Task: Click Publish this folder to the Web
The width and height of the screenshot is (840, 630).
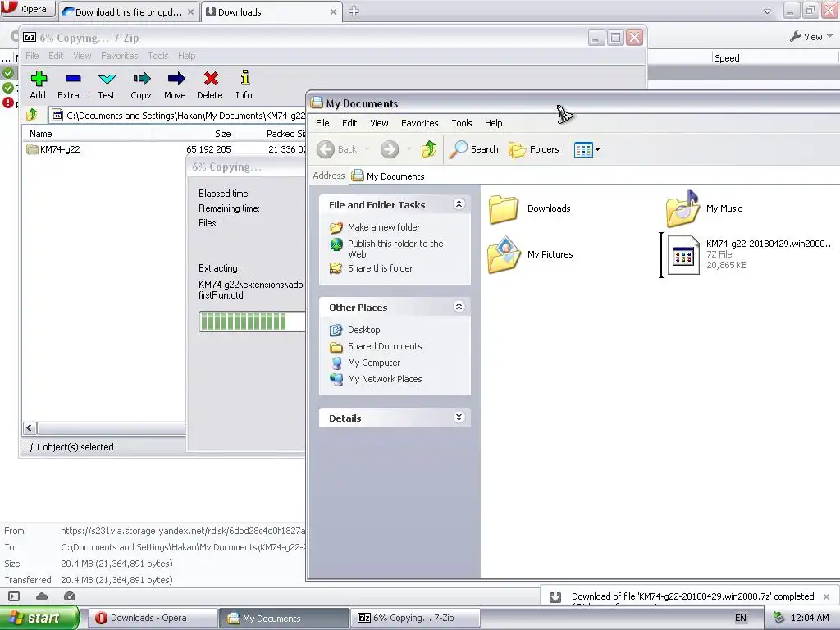Action: click(395, 249)
